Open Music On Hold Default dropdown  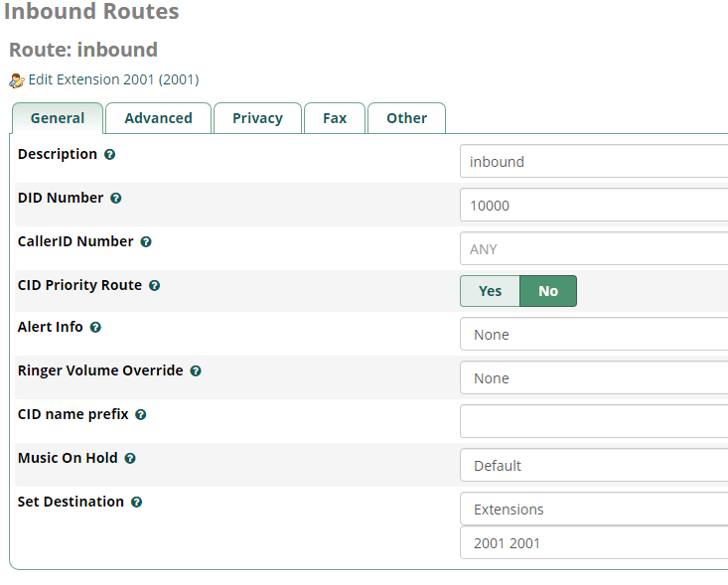pos(594,465)
